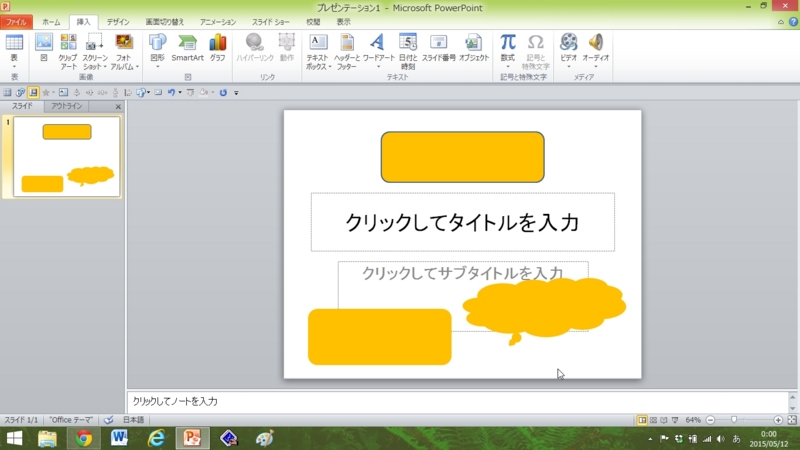Insert an オブジェクト object
Viewport: 800px width, 450px height.
click(473, 48)
